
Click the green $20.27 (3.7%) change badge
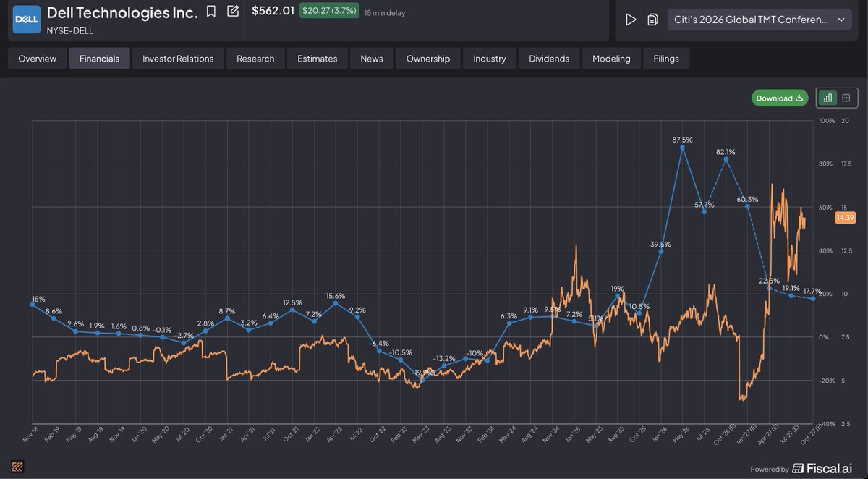329,11
